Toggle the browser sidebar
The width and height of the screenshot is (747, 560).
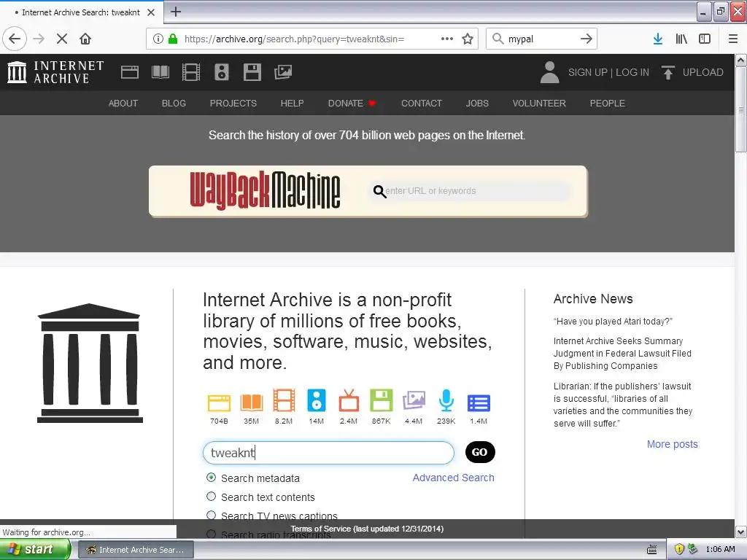pyautogui.click(x=705, y=39)
